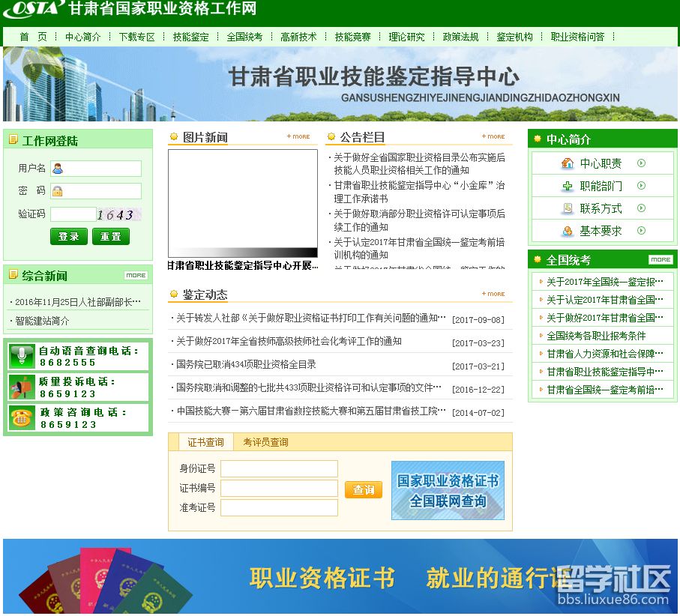Click the green plus icon beside 职能部门
Viewport: 680px width, 616px height.
(x=568, y=186)
